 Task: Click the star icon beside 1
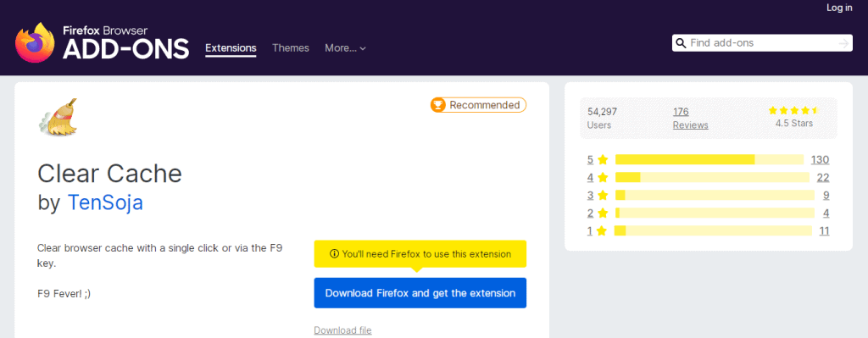(x=603, y=230)
